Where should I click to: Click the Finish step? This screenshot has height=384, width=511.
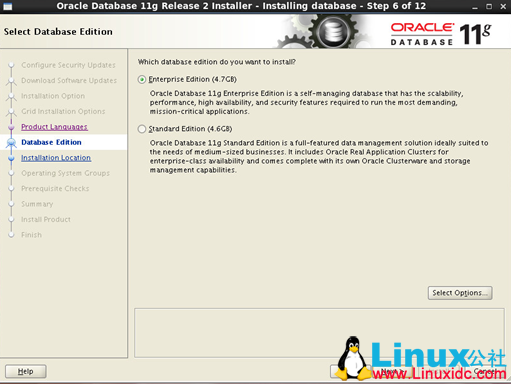[x=31, y=235]
